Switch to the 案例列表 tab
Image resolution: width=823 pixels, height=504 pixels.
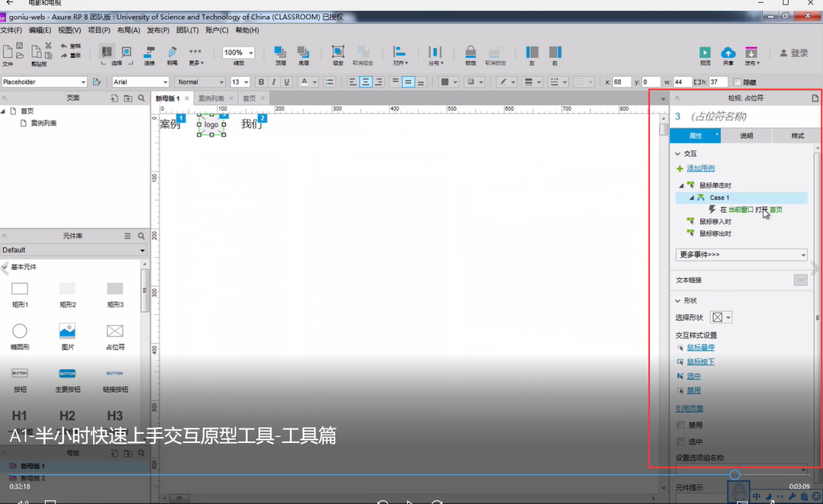(x=211, y=98)
